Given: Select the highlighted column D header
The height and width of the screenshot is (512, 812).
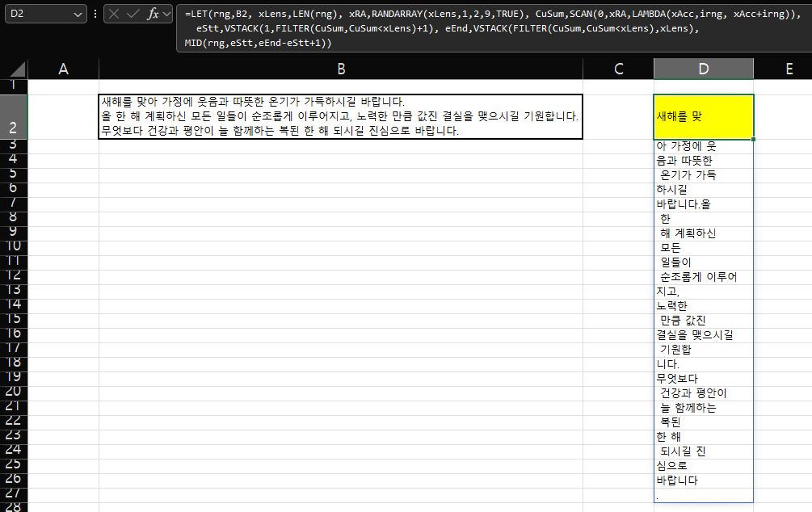Looking at the screenshot, I should coord(703,69).
